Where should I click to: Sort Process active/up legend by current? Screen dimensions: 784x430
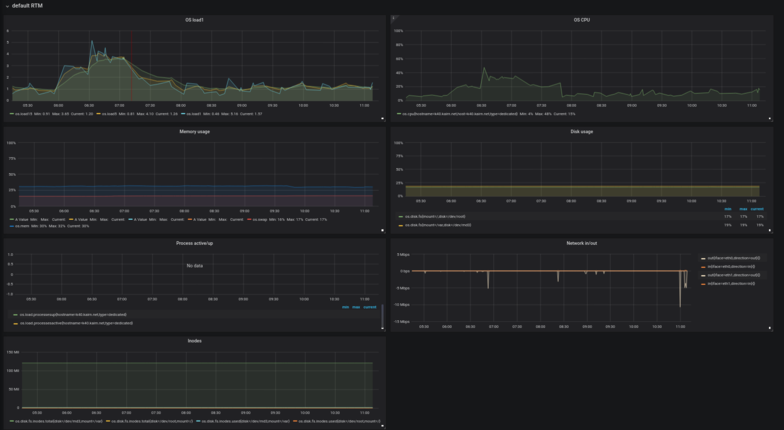pyautogui.click(x=370, y=307)
